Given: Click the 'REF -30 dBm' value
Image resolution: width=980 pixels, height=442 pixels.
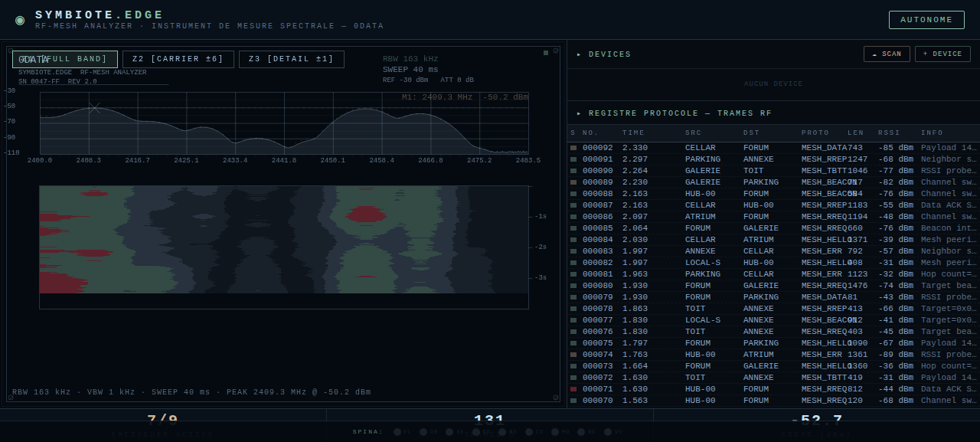Looking at the screenshot, I should [x=405, y=80].
